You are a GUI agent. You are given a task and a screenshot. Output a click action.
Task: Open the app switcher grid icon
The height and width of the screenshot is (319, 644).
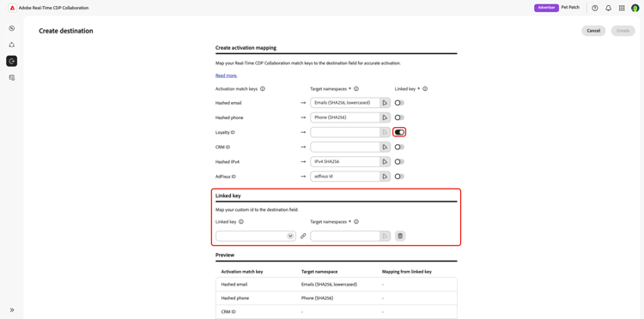pos(622,8)
